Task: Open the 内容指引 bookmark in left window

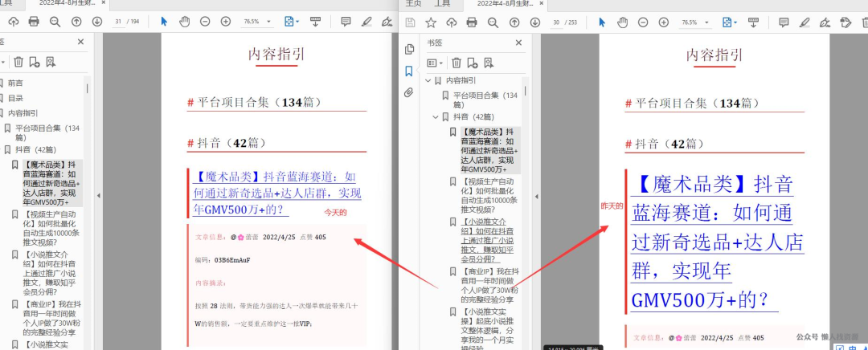Action: tap(23, 113)
